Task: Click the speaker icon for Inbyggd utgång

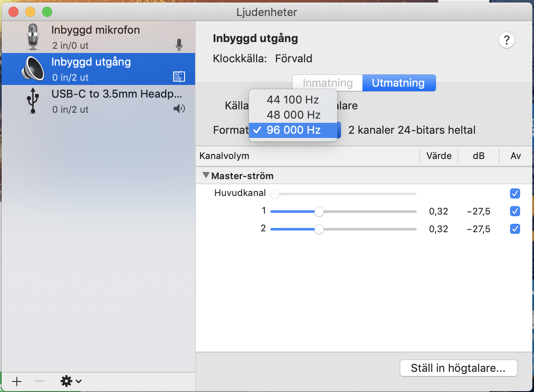Action: tap(32, 69)
